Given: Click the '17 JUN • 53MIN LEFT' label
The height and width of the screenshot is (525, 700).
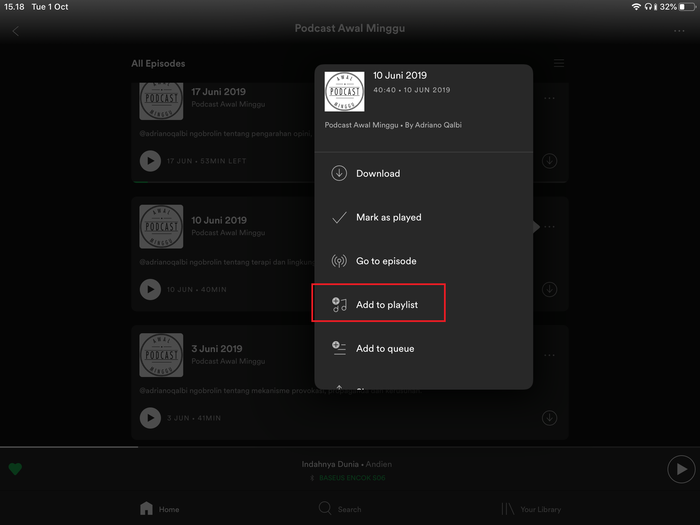Looking at the screenshot, I should click(x=206, y=161).
